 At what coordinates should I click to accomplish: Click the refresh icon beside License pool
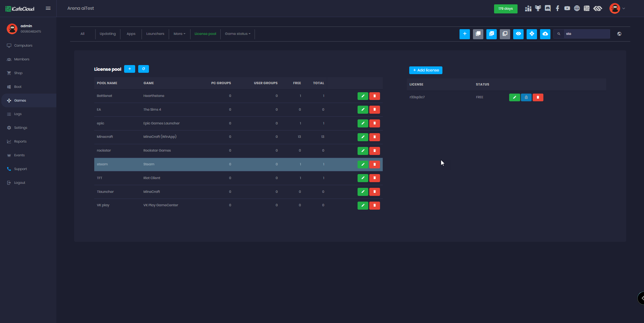click(144, 69)
